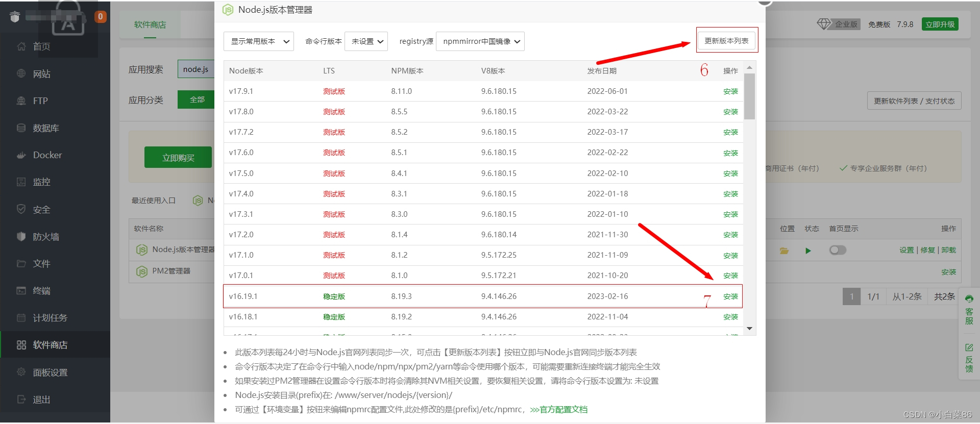Screen dimensions: 980x424
Task: Toggle the 首页显示 switch for Node.js manager
Action: [838, 250]
